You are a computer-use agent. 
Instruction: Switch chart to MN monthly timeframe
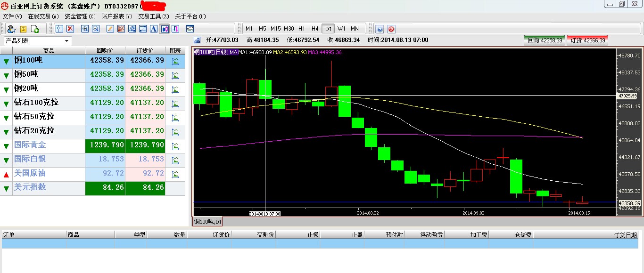click(x=355, y=29)
